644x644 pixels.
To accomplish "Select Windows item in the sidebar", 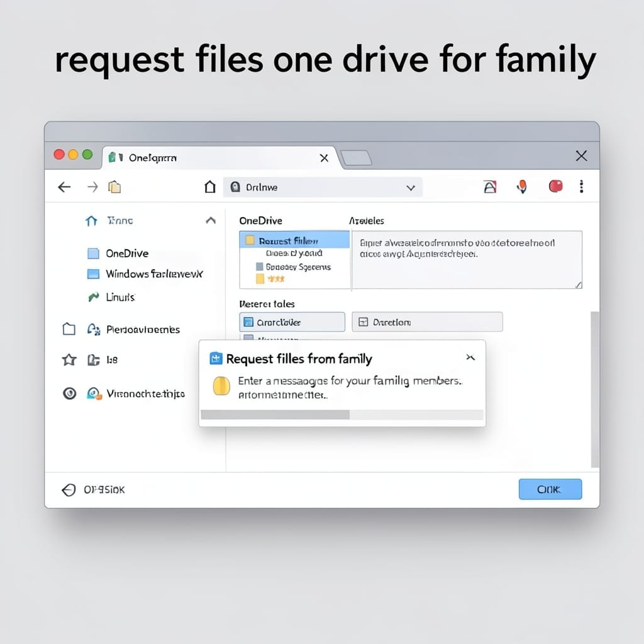I will pos(145,274).
